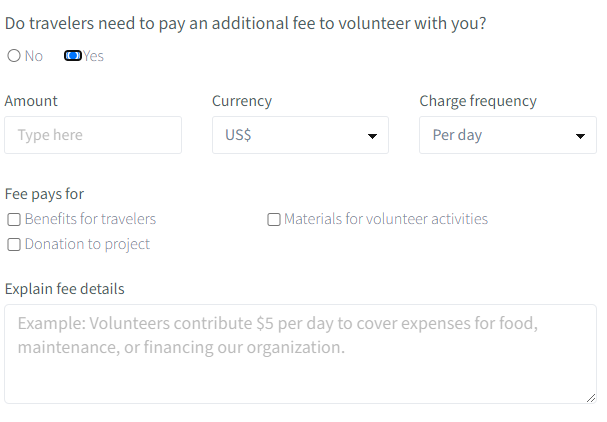Check the Benefits for travelers checkbox
This screenshot has height=422, width=607.
tap(14, 219)
